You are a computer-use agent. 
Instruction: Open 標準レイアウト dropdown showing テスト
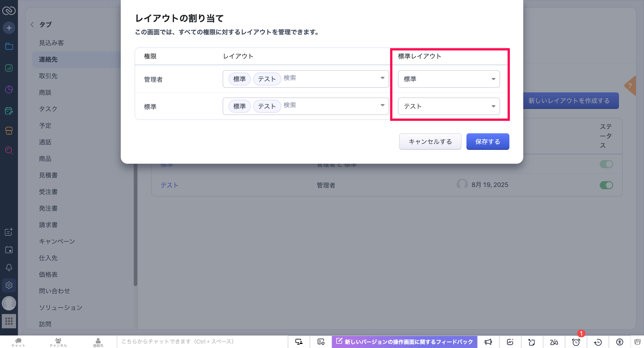(449, 106)
